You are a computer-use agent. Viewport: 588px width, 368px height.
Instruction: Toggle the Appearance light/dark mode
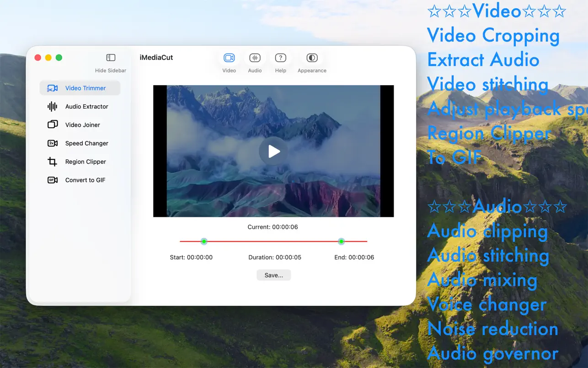coord(312,58)
